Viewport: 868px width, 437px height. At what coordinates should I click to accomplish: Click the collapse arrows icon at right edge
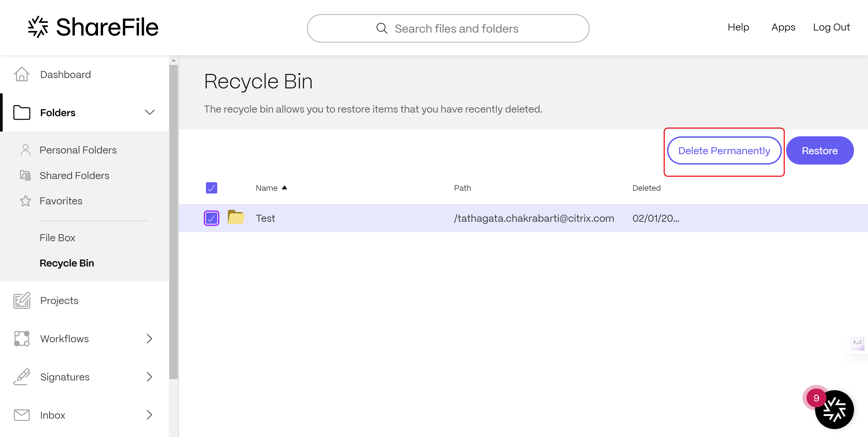coord(857,343)
